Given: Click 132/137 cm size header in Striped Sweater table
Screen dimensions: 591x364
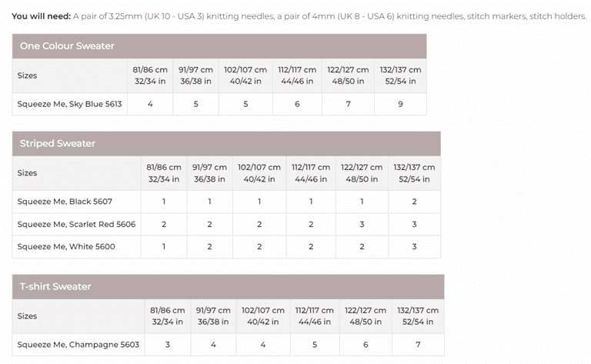Looking at the screenshot, I should (x=414, y=173).
